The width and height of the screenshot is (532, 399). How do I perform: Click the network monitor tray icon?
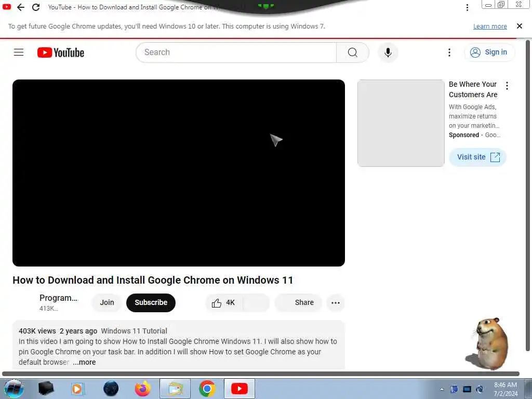[x=467, y=389]
